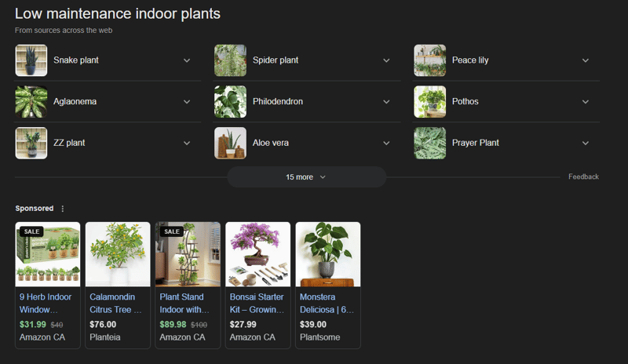Select the Aglaonema plant name
Viewport: 628px width, 364px height.
point(75,102)
